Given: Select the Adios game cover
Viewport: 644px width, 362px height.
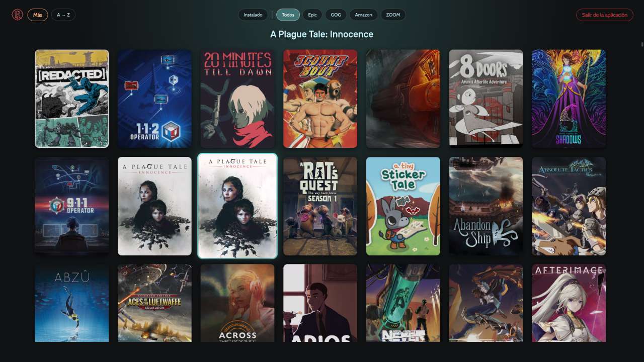Looking at the screenshot, I should click(x=320, y=303).
